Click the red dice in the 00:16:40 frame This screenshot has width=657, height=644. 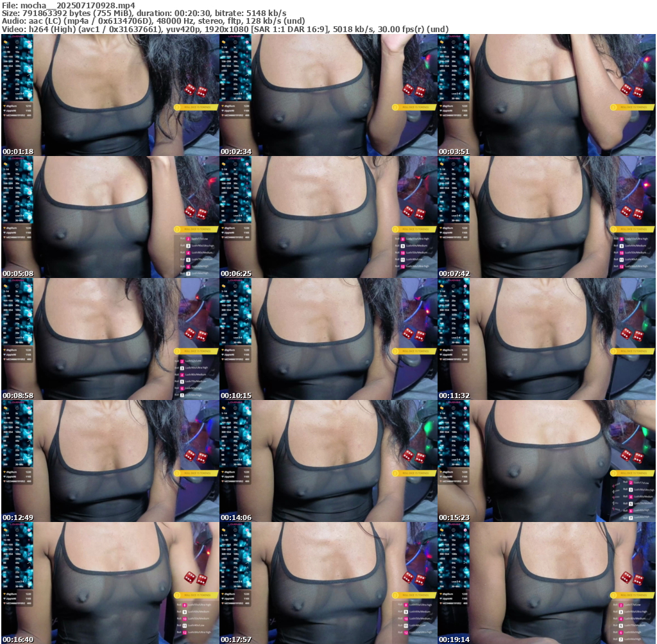tap(196, 579)
